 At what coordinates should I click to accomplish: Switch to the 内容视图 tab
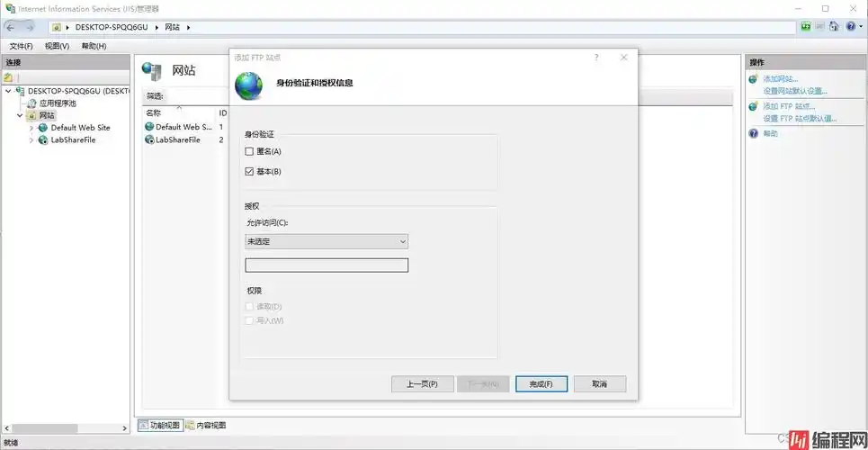pyautogui.click(x=206, y=425)
